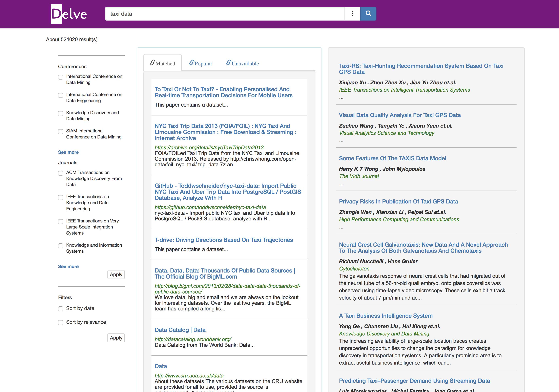
Task: Click About 524020 result(s) text
Action: pyautogui.click(x=72, y=39)
